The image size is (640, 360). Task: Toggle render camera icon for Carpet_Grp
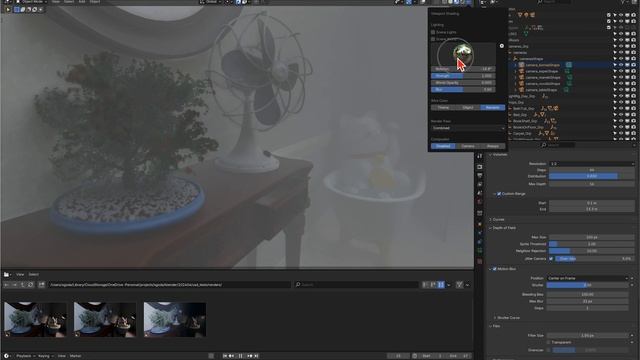point(633,133)
